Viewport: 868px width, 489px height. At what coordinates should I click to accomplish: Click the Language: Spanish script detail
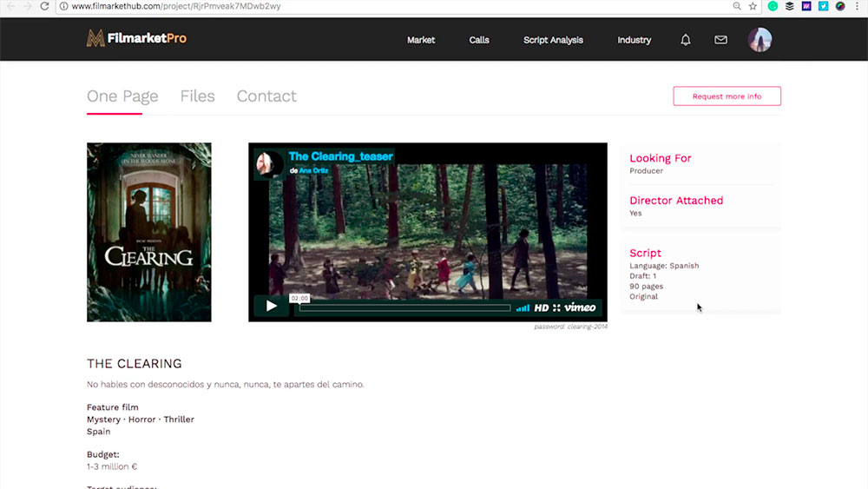[x=664, y=266]
